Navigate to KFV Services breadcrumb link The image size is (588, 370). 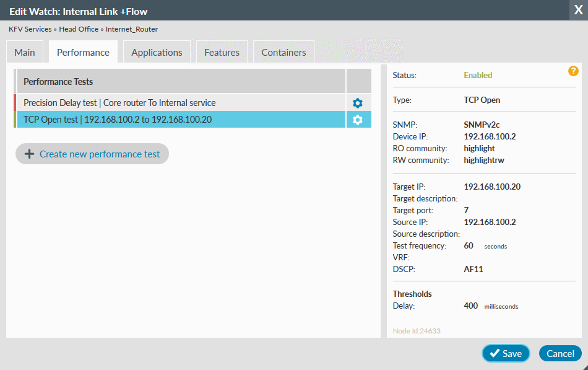(28, 29)
